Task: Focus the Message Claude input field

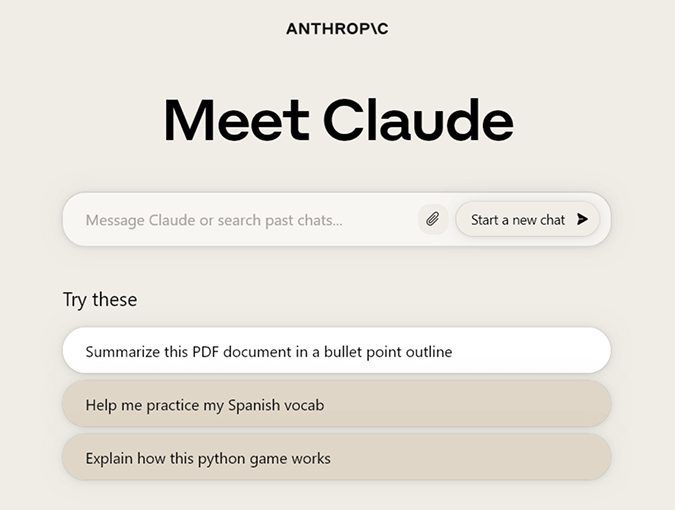Action: [240, 220]
